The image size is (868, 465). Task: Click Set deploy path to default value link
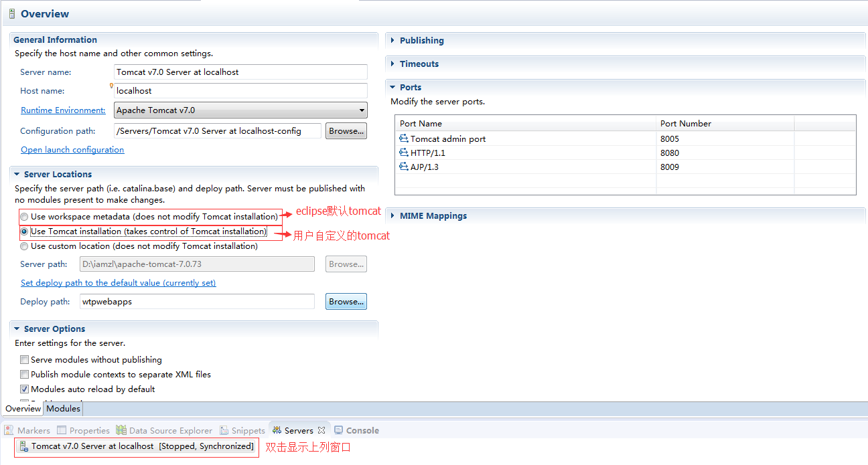tap(119, 283)
